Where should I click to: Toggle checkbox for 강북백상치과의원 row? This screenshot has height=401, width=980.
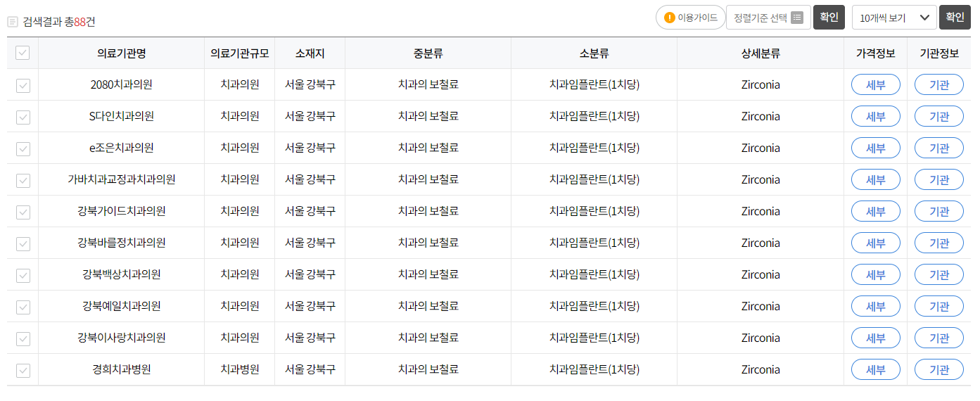23,275
